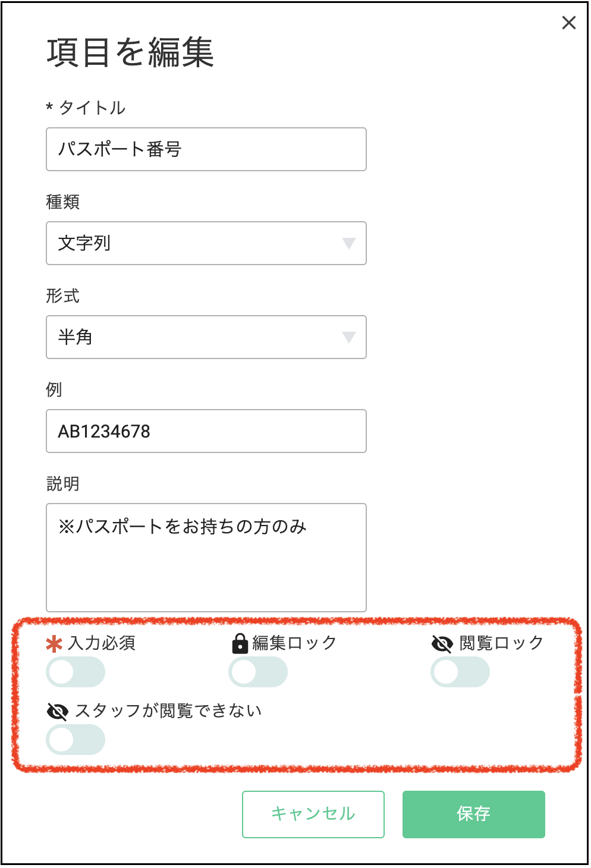
Task: Click the キャンセル button
Action: [313, 814]
